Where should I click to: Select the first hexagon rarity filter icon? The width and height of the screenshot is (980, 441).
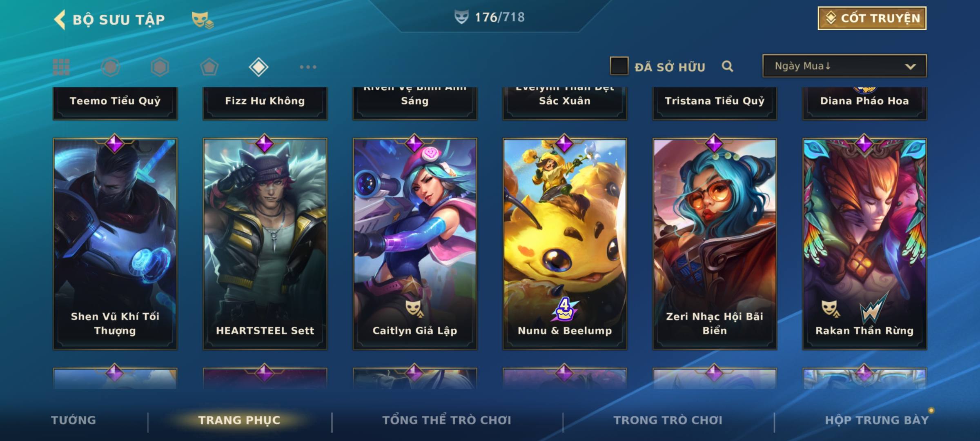tap(110, 67)
